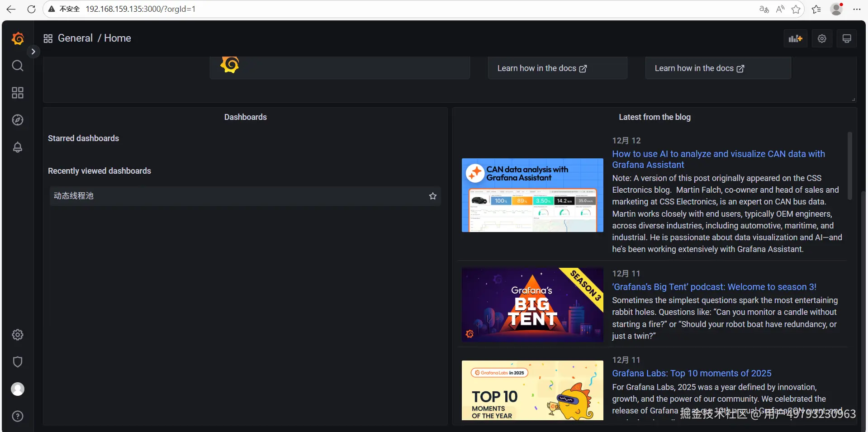Image resolution: width=868 pixels, height=432 pixels.
Task: Open the Dashboards grid icon in the sidebar
Action: click(18, 93)
